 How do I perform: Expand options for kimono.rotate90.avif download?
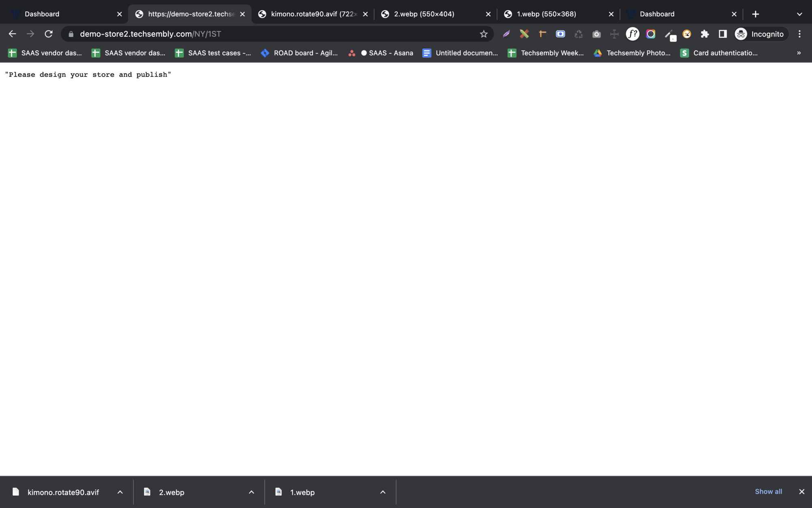tap(120, 492)
